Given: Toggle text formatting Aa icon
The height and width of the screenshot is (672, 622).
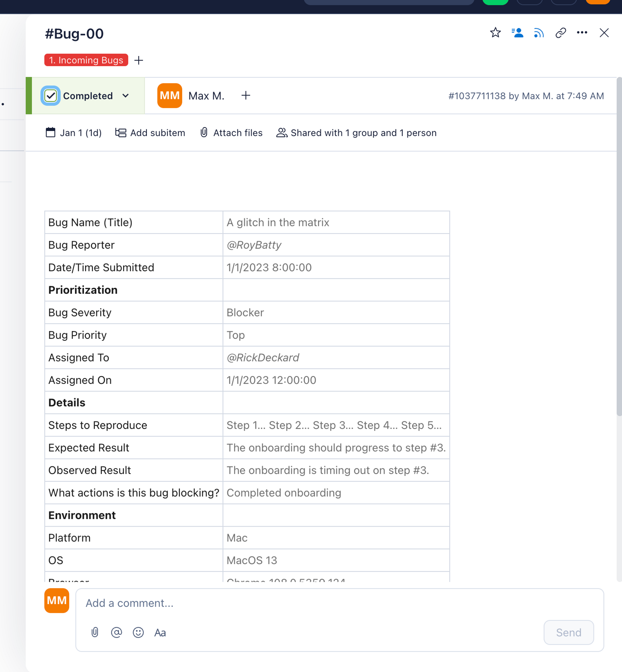Looking at the screenshot, I should (x=160, y=633).
